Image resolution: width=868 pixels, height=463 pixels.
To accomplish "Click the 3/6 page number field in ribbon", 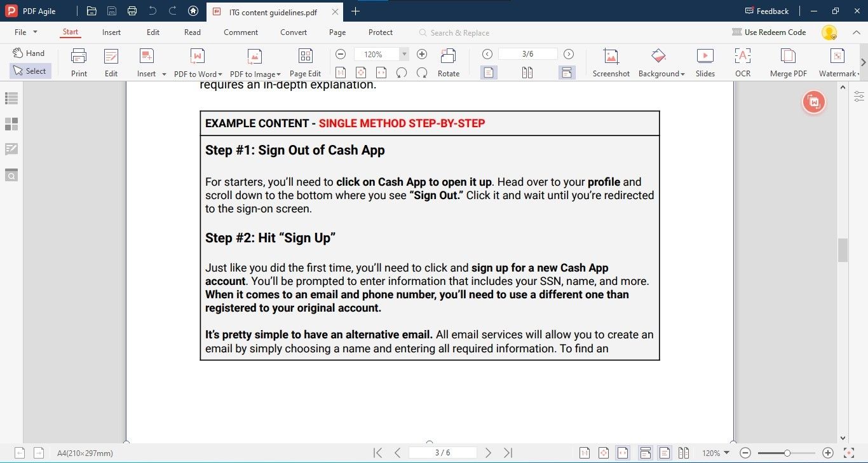I will [528, 54].
